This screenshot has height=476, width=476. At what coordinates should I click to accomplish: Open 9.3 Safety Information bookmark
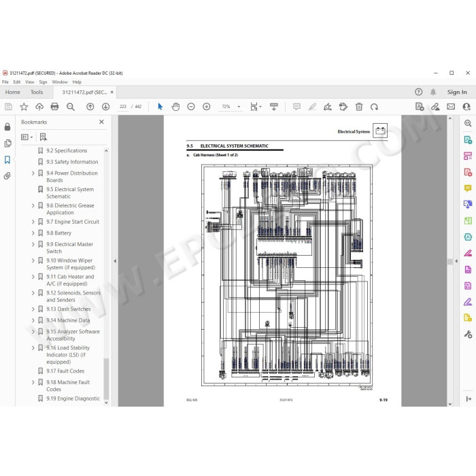click(x=72, y=162)
